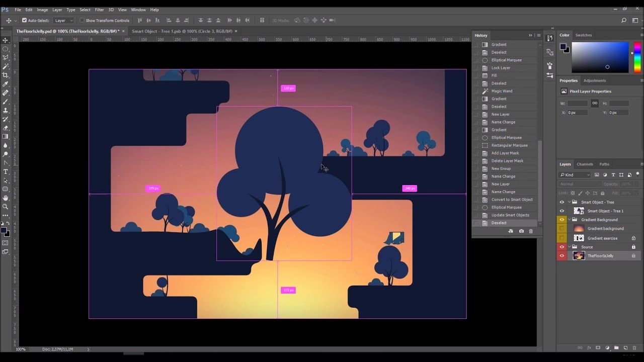Click the foreground color swatch in toolbar
The image size is (644, 362).
point(4,231)
